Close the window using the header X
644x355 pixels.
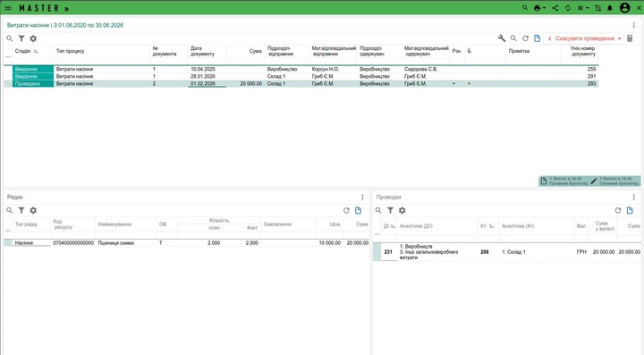pos(639,8)
